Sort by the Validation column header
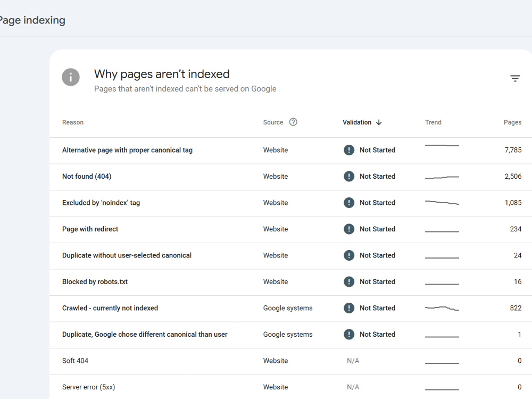The width and height of the screenshot is (532, 399). pos(357,122)
